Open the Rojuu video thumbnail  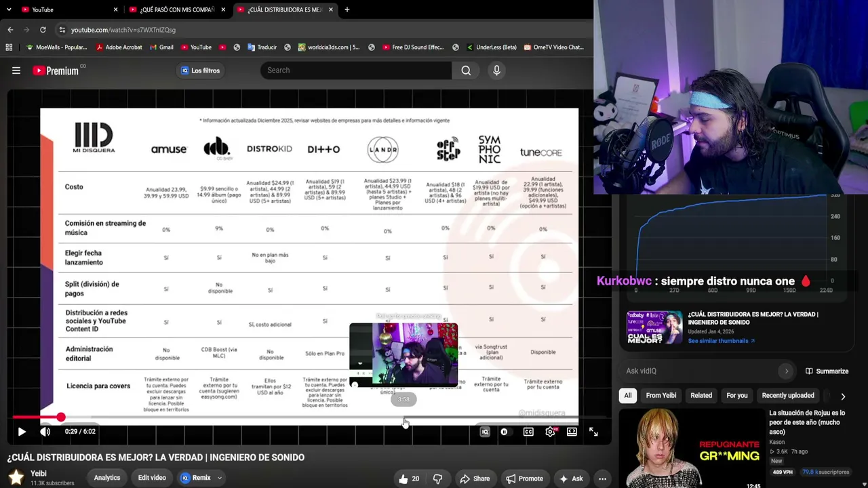[691, 448]
